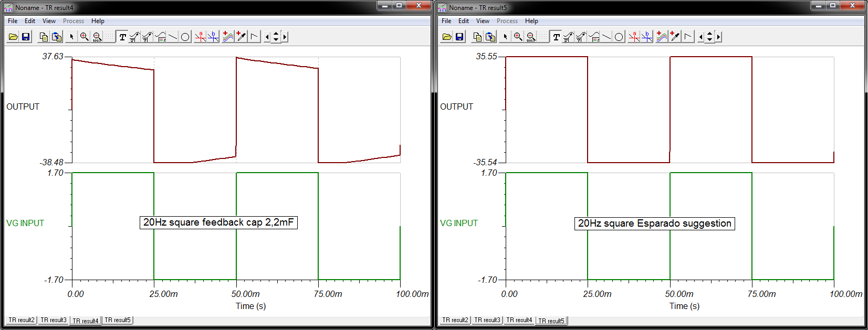
Task: Draw circle tool in TR result5 toolbar
Action: [619, 37]
